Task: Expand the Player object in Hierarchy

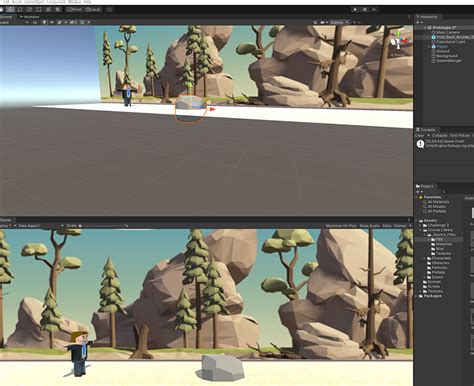Action: click(429, 47)
